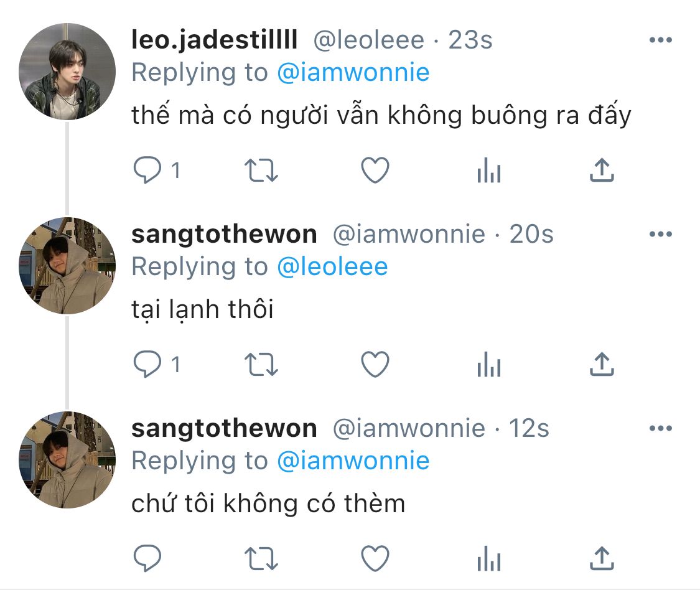Reply to the 'tại lạnh thôi' tweet
This screenshot has width=700, height=590.
point(147,365)
